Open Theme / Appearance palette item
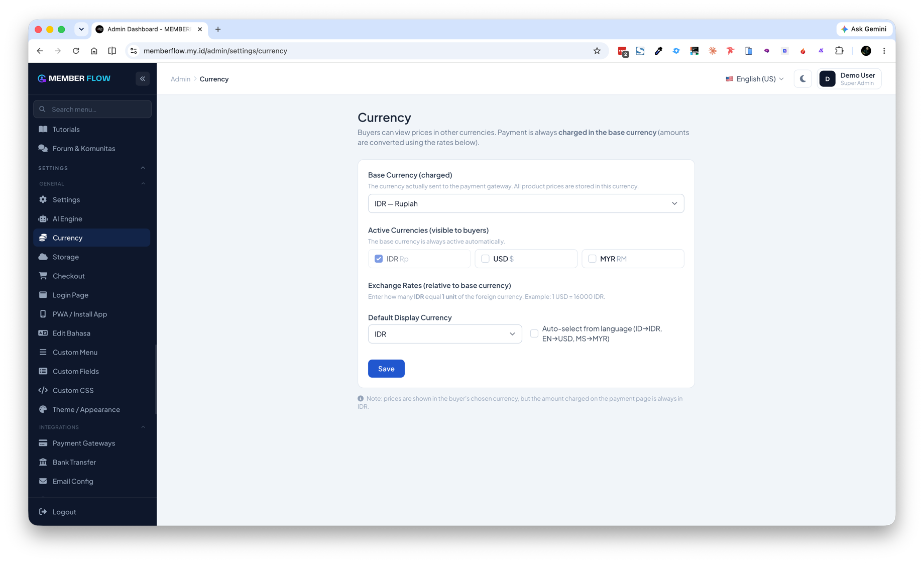The height and width of the screenshot is (563, 924). click(92, 409)
